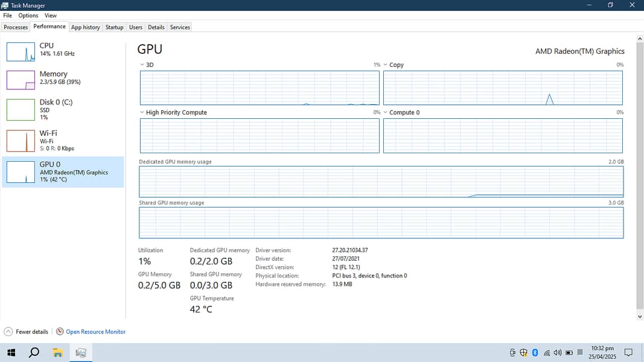This screenshot has width=644, height=362.
Task: Click the large GPU heading
Action: (150, 49)
